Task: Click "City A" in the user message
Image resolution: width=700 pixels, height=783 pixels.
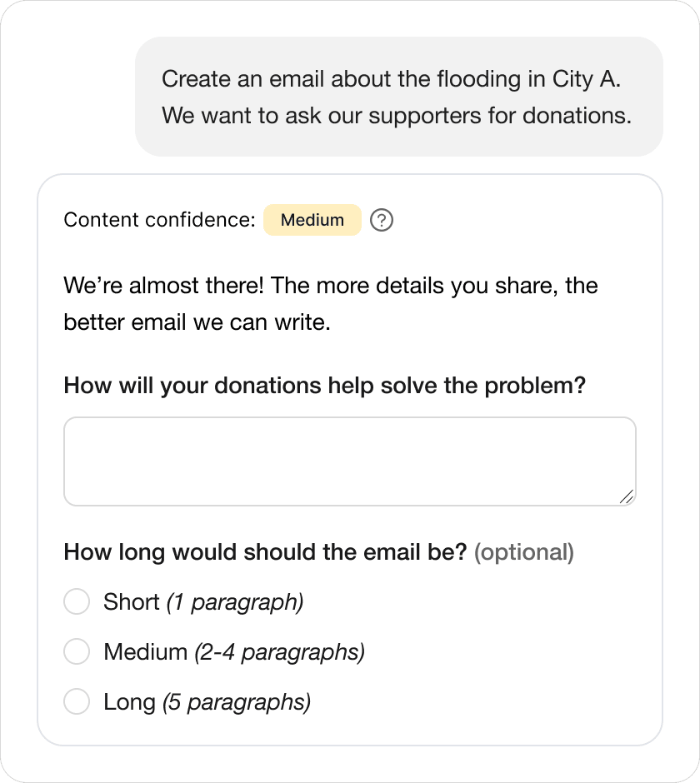Action: pyautogui.click(x=587, y=79)
